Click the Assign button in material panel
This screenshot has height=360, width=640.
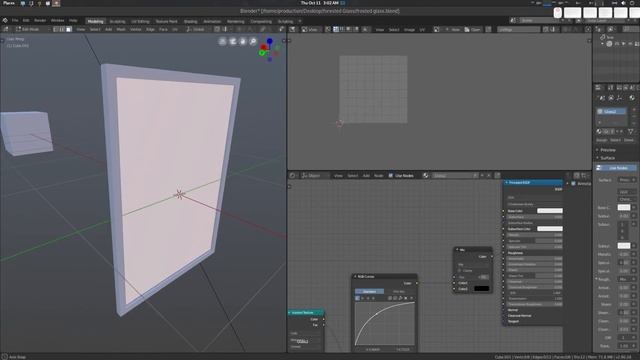coord(601,140)
